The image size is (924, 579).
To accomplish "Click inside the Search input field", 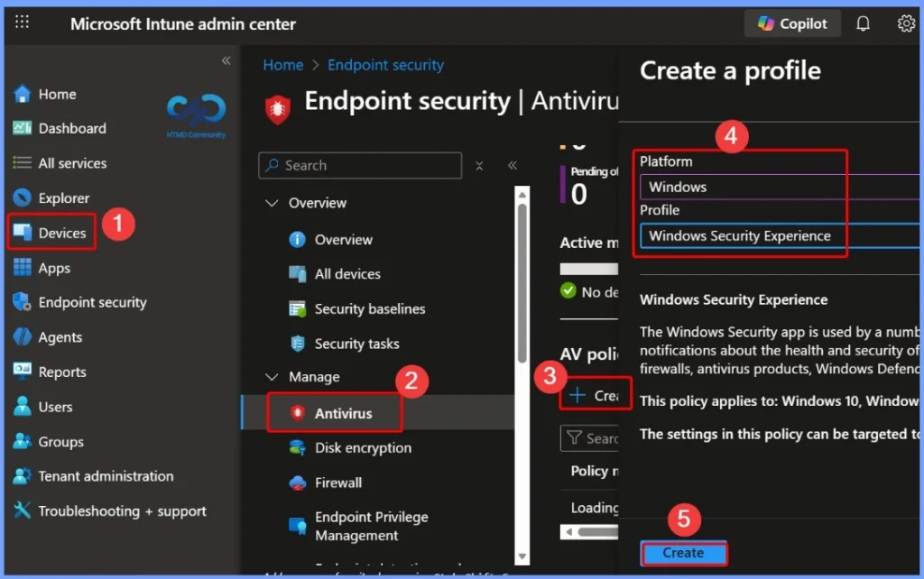I will coord(359,165).
